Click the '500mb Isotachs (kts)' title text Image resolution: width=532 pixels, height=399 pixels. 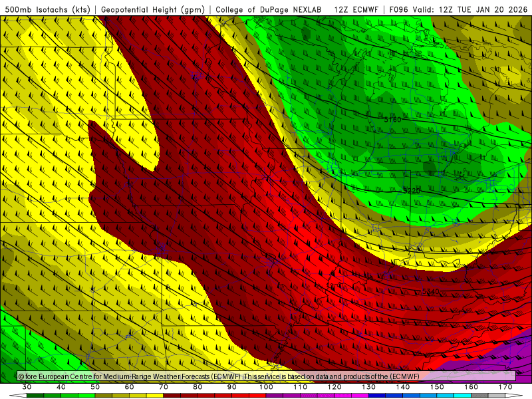47,10
